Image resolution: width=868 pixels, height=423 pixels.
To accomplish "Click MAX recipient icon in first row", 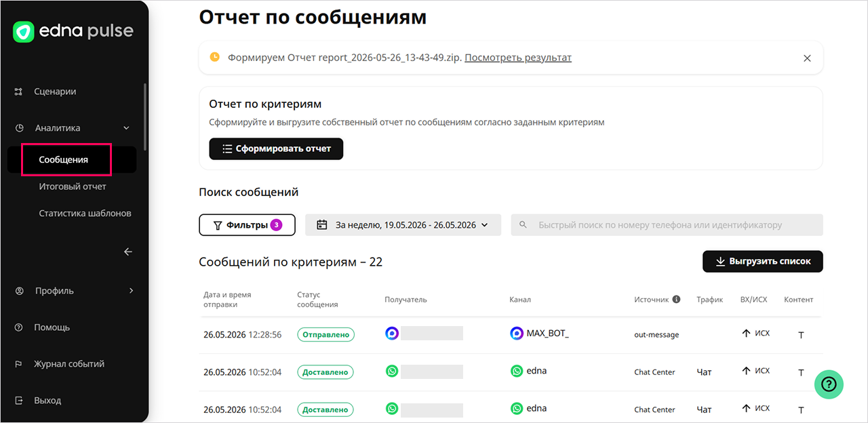I will pyautogui.click(x=392, y=333).
